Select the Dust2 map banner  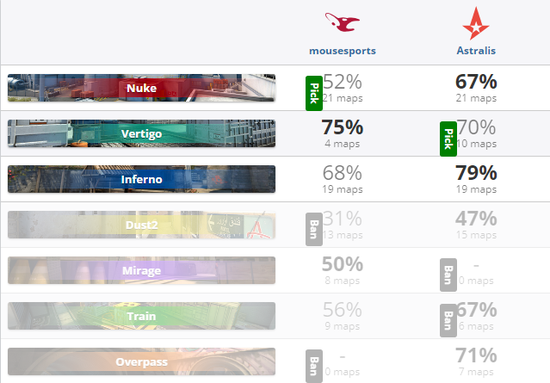pos(141,225)
